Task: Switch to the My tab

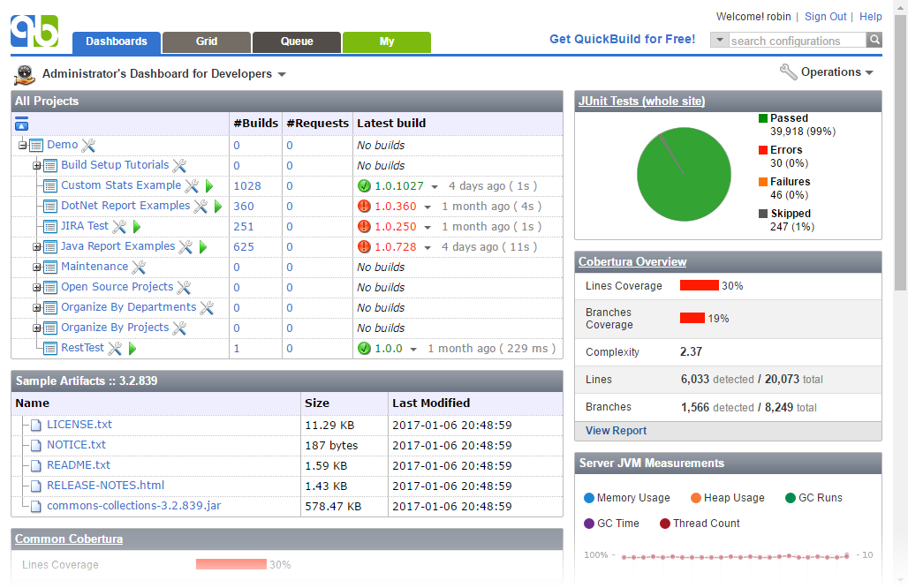Action: point(387,42)
